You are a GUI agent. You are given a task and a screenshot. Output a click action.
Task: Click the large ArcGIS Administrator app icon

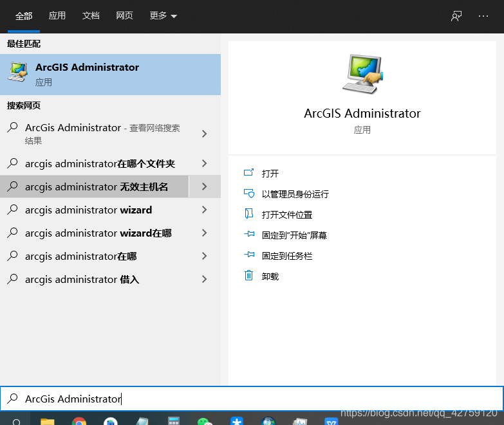pos(362,74)
